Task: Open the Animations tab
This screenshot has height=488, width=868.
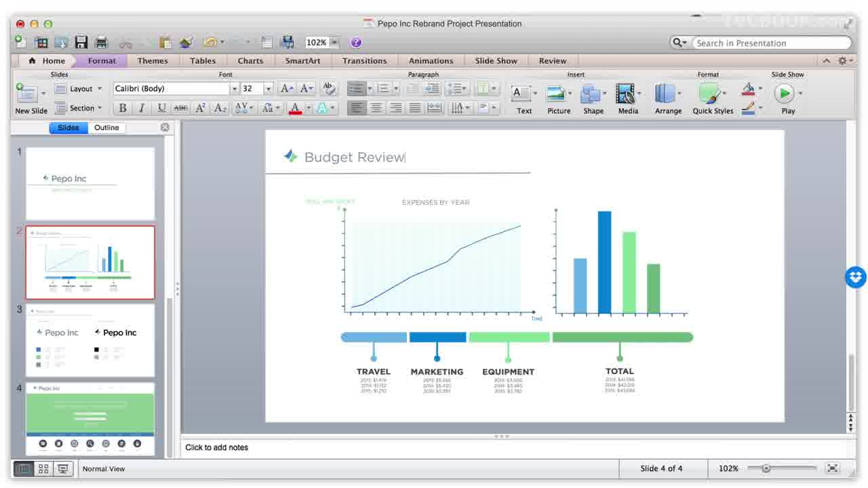Action: pyautogui.click(x=431, y=61)
